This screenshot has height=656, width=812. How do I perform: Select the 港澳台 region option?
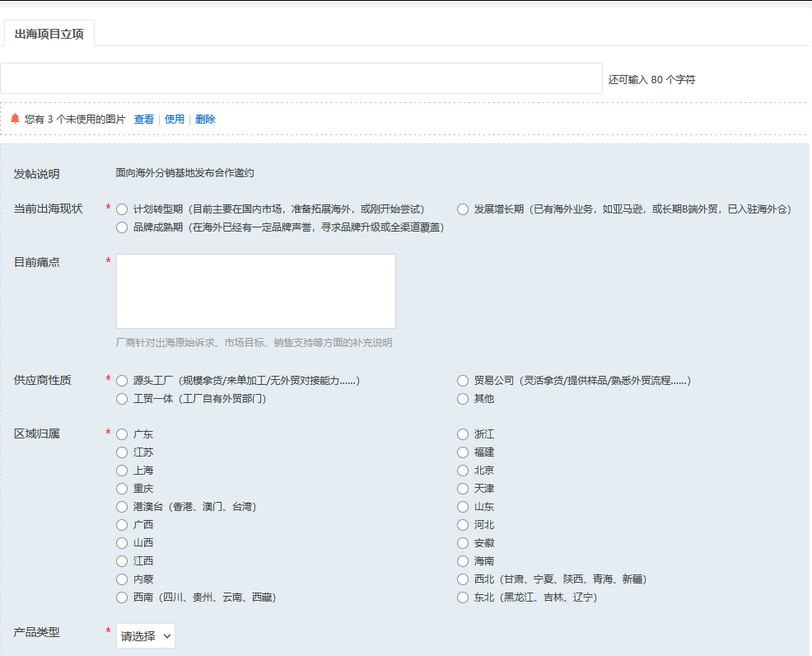point(121,506)
